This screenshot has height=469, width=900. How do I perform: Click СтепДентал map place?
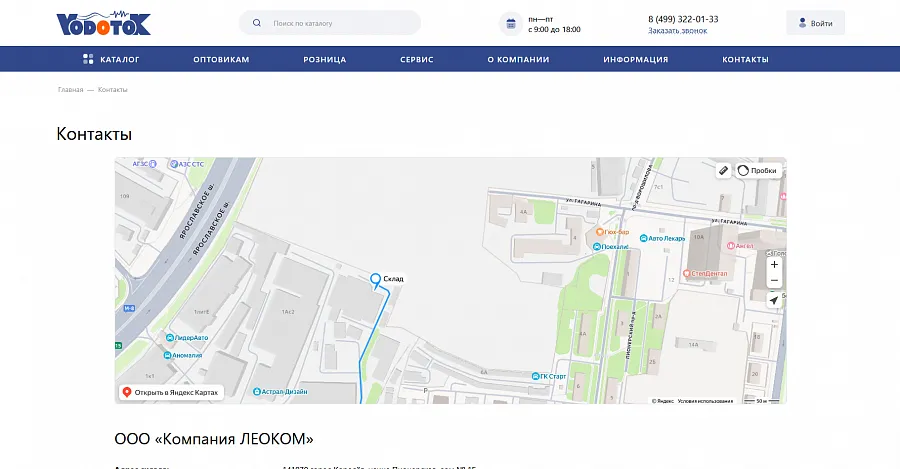click(x=705, y=274)
